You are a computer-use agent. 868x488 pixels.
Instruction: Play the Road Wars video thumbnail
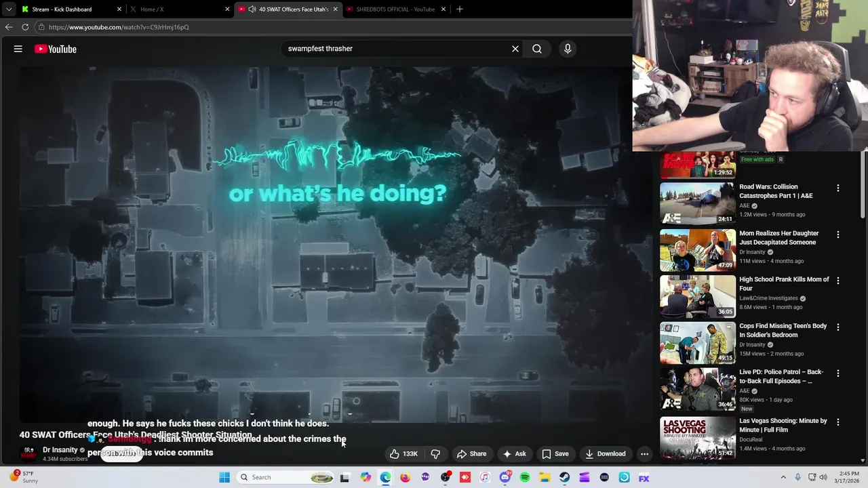coord(698,203)
